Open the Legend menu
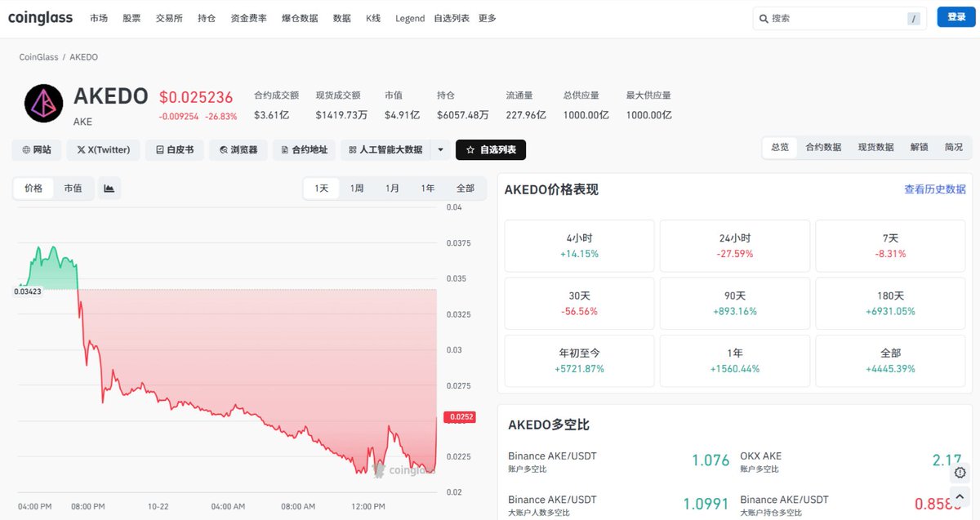This screenshot has width=980, height=520. click(x=410, y=18)
